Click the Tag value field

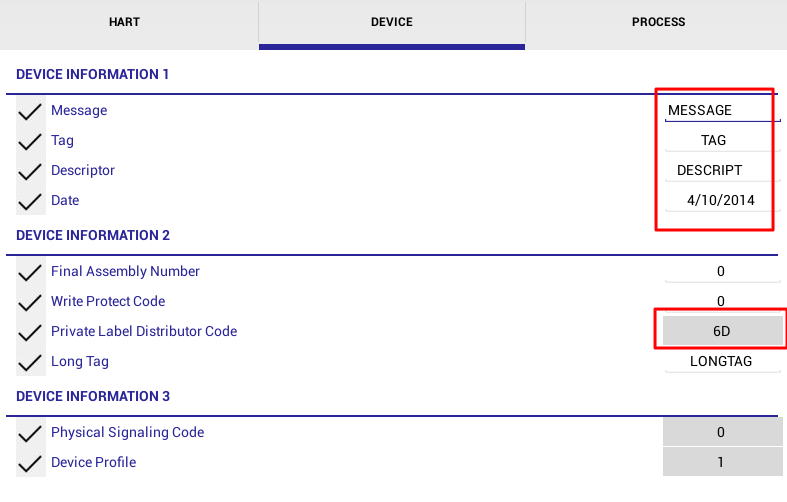tap(714, 141)
